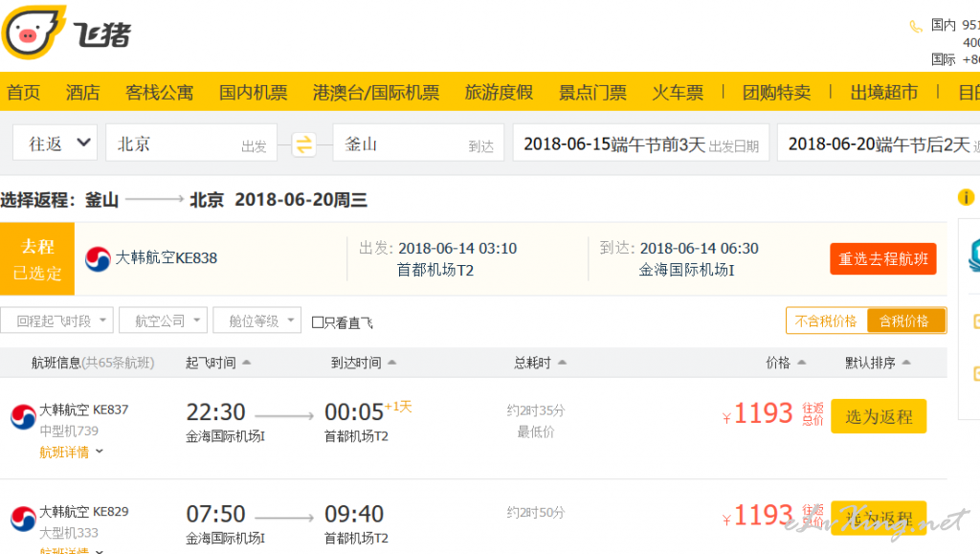The height and width of the screenshot is (554, 980).
Task: Open the 火车票 nav item
Action: tap(678, 93)
